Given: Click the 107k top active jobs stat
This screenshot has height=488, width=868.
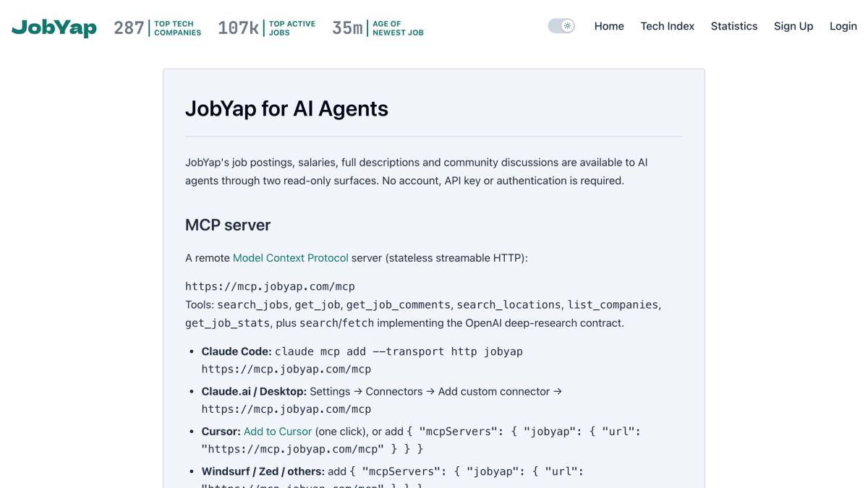Looking at the screenshot, I should coord(266,28).
